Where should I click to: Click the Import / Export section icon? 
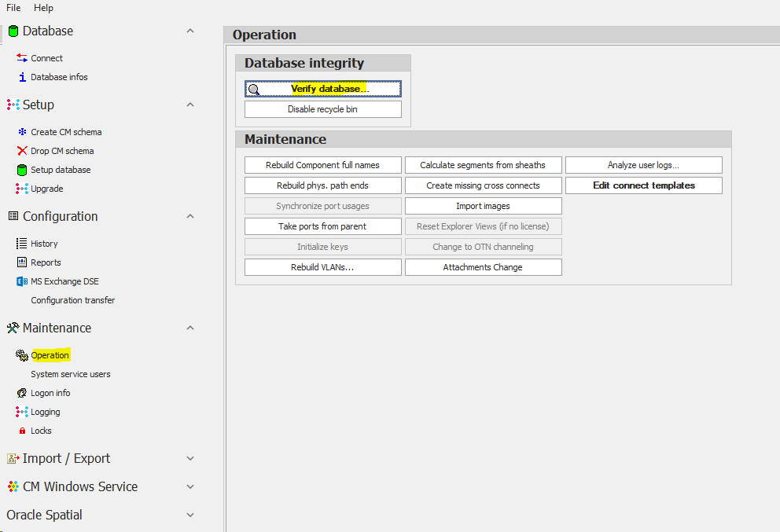click(13, 458)
